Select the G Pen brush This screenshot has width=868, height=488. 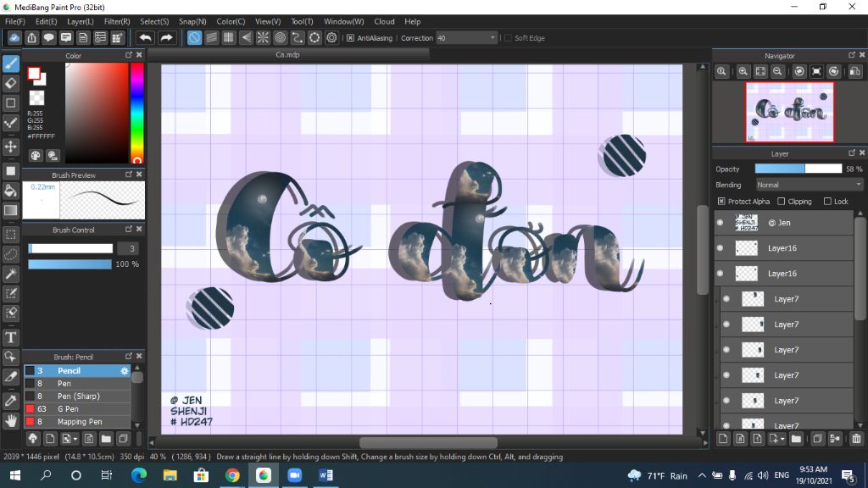click(77, 409)
